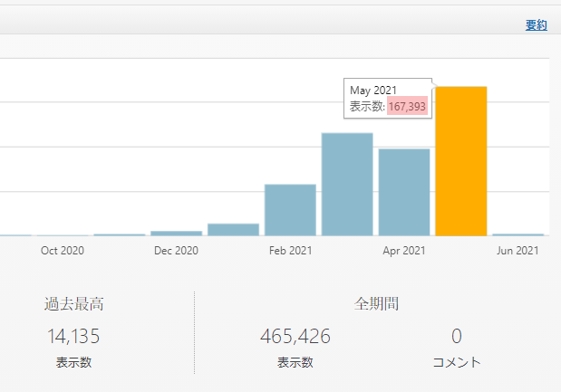
Task: Click the March 2021 chart bar
Action: [x=347, y=184]
